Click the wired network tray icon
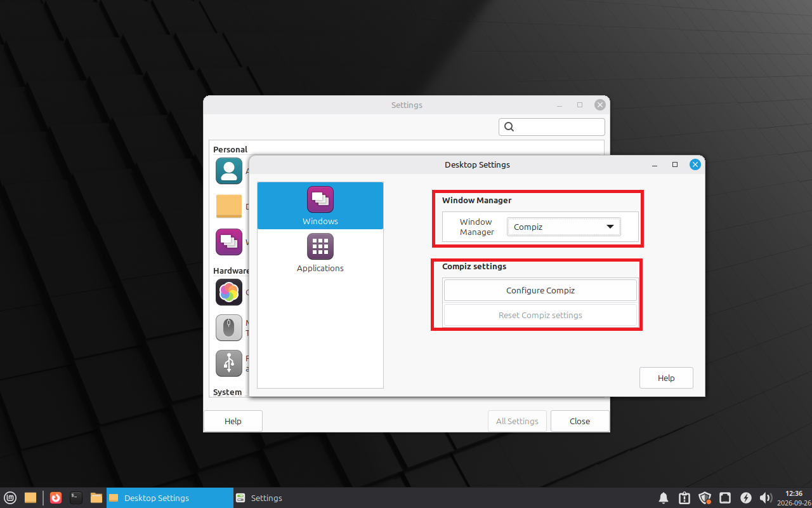812x508 pixels. [725, 498]
